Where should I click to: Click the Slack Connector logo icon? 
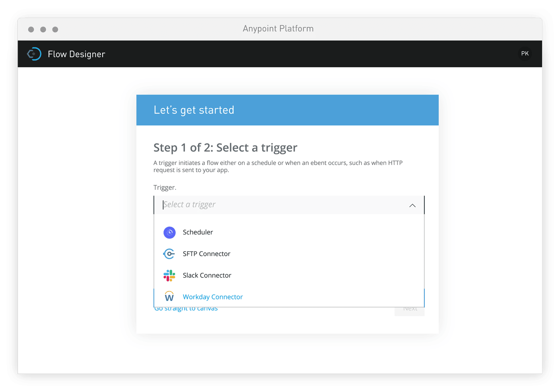[x=169, y=275]
